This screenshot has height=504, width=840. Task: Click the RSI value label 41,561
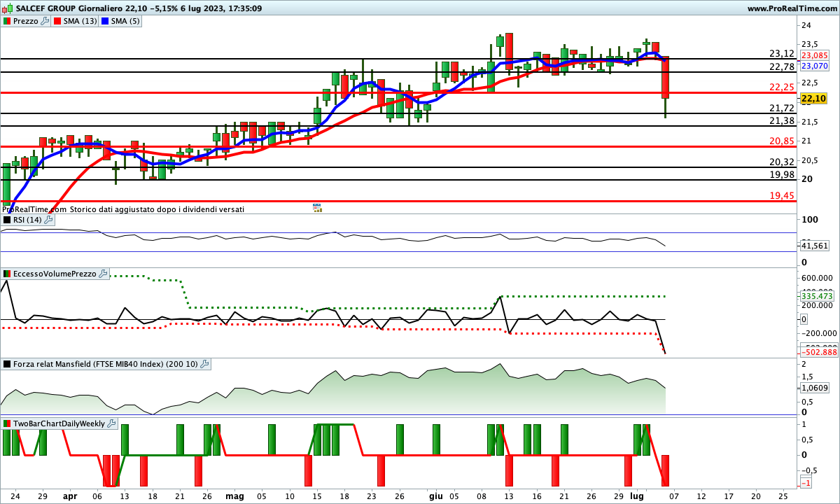tap(814, 246)
